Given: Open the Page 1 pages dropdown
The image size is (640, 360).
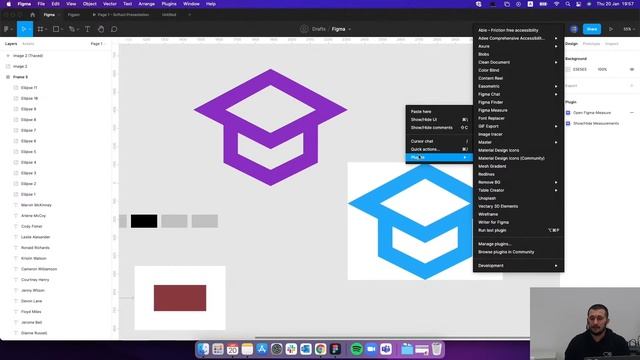Looking at the screenshot, I should [x=97, y=44].
